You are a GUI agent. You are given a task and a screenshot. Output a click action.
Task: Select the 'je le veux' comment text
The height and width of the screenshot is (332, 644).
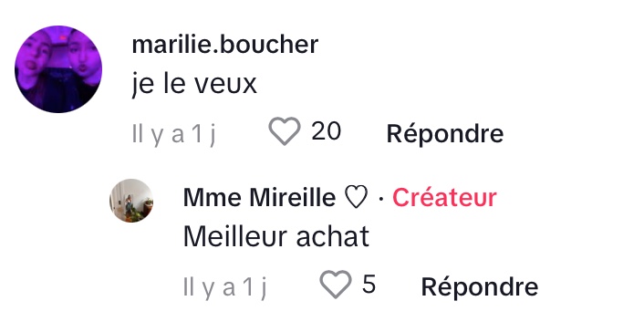tap(194, 84)
